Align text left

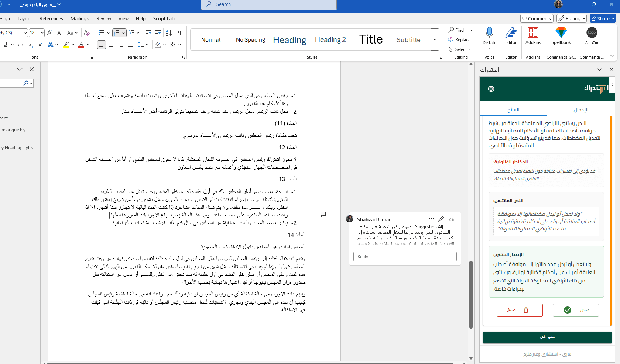[102, 45]
